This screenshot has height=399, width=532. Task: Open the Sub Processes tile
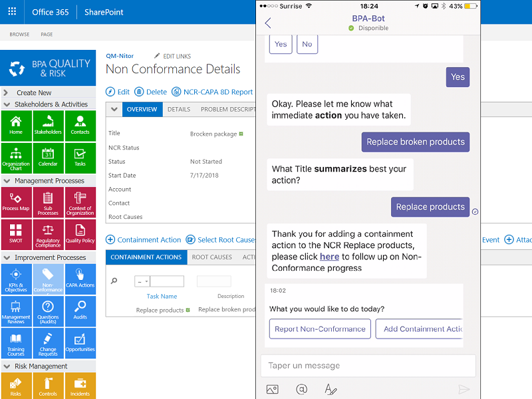(x=48, y=202)
